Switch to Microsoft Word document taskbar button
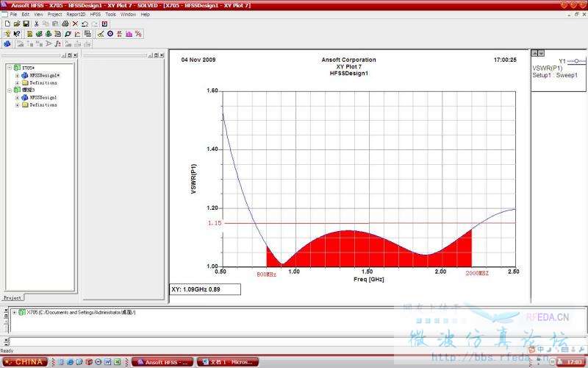Image resolution: width=588 pixels, height=368 pixels. 228,362
